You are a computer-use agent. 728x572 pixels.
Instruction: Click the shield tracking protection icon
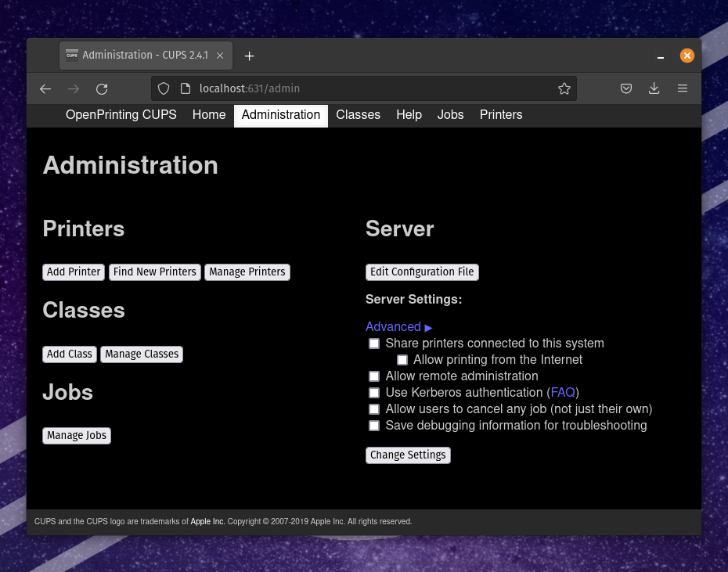click(164, 89)
